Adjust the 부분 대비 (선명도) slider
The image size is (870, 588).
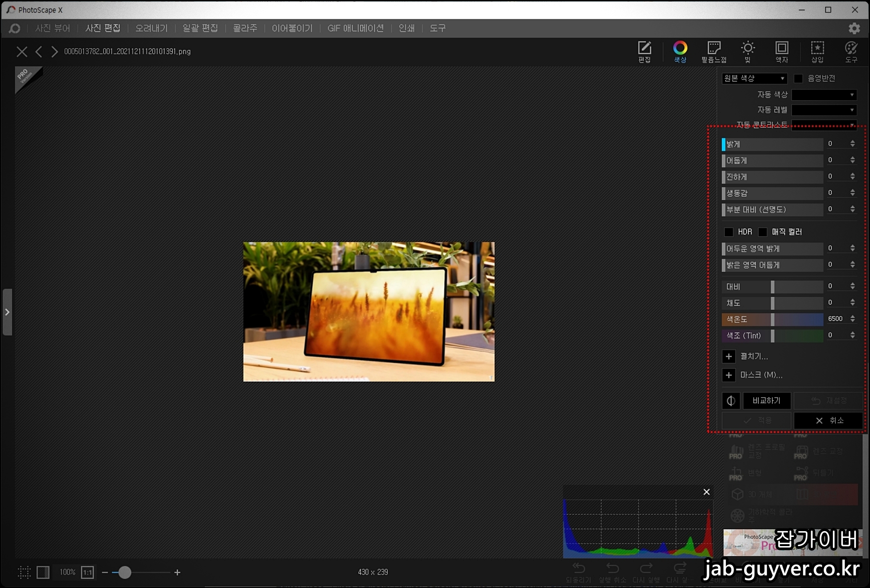(773, 210)
